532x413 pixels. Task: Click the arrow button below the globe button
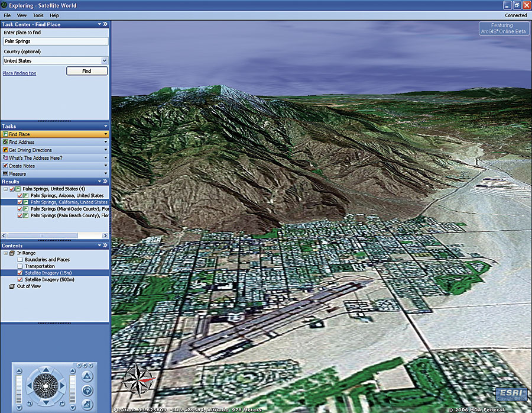87,404
